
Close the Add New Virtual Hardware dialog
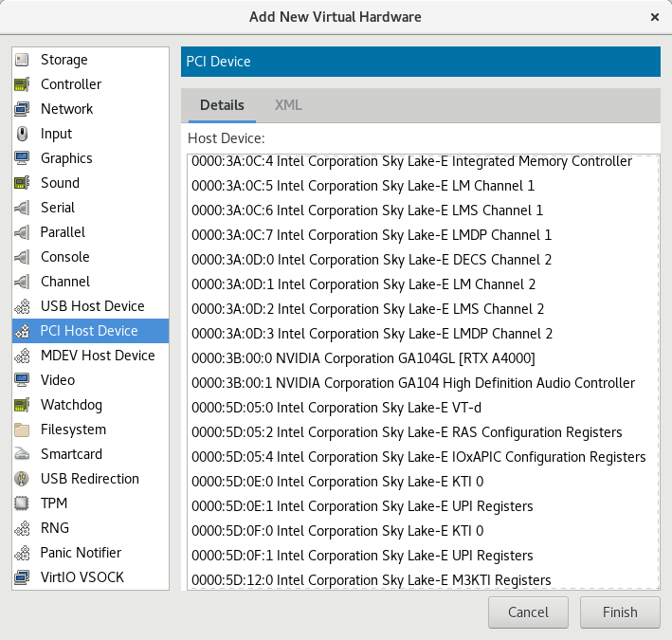tap(654, 17)
